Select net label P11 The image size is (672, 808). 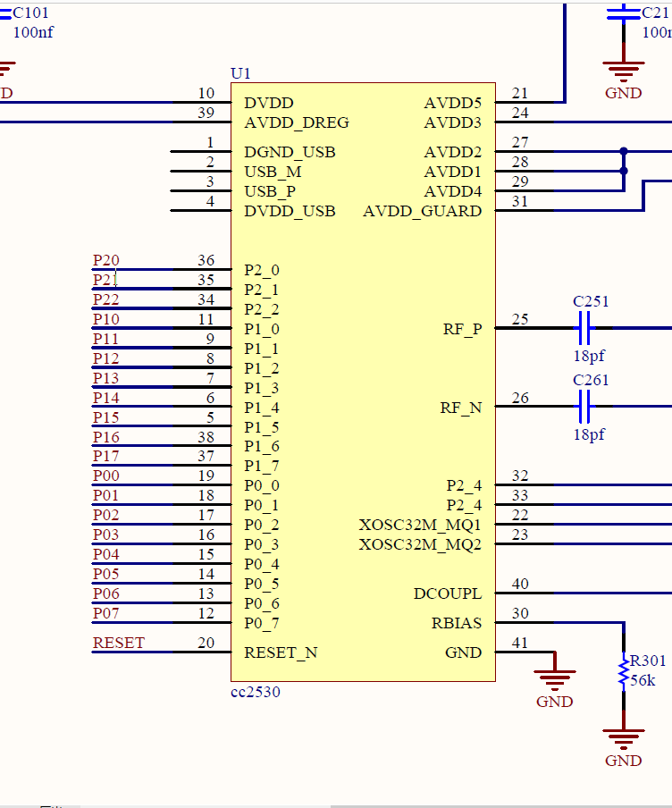coord(106,339)
